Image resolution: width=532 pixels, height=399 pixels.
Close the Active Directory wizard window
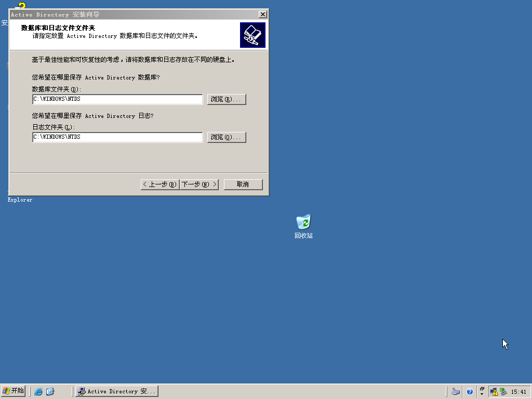(262, 14)
